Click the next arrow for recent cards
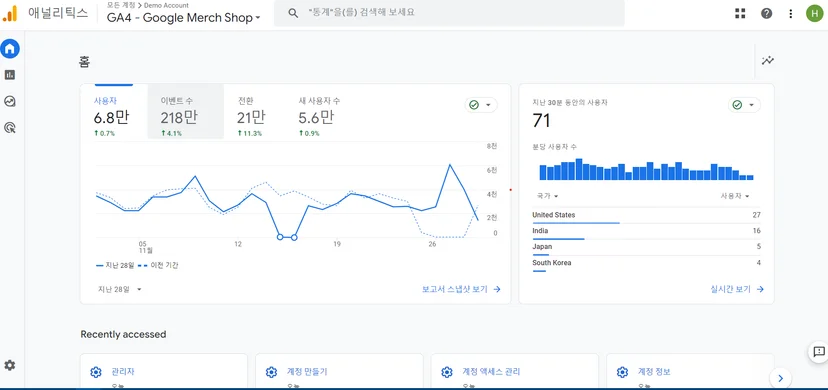828x390 pixels. pos(780,378)
